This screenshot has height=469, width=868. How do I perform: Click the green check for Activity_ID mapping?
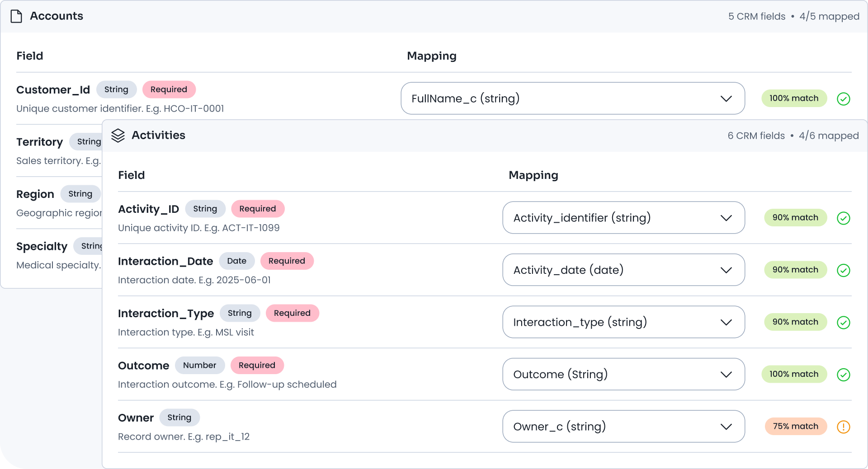[x=843, y=218]
